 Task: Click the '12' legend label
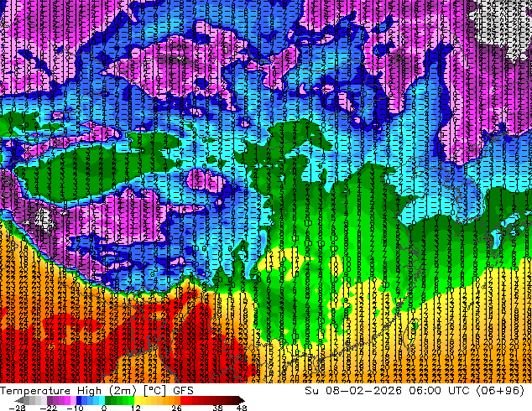click(136, 408)
